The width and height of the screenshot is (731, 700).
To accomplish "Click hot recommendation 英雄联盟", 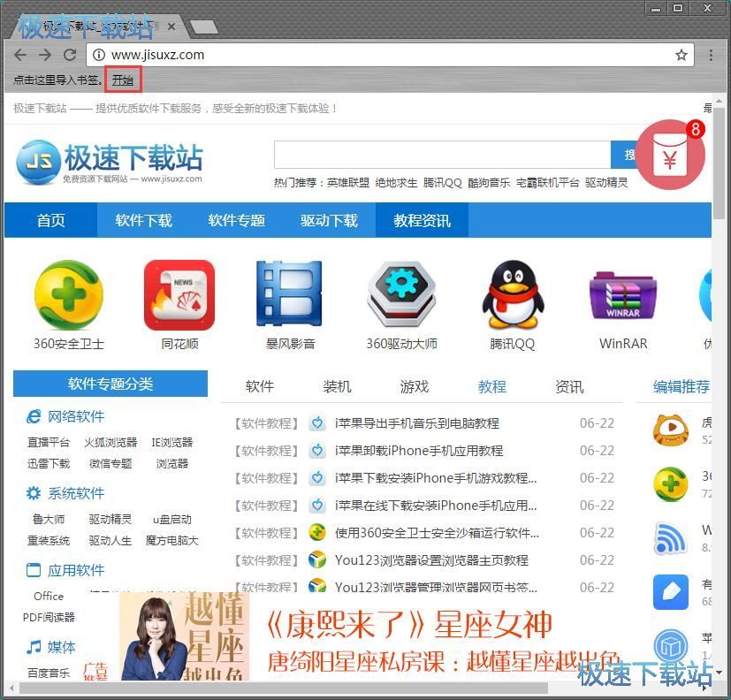I will coord(348,183).
